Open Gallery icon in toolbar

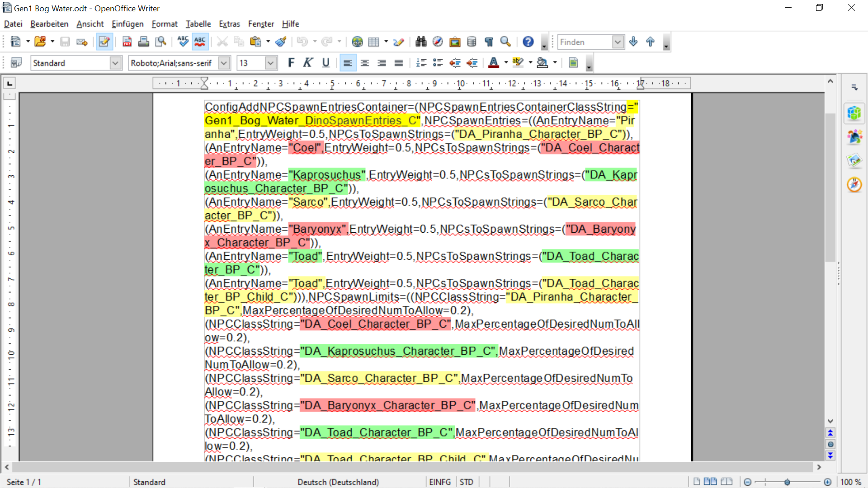pos(455,42)
